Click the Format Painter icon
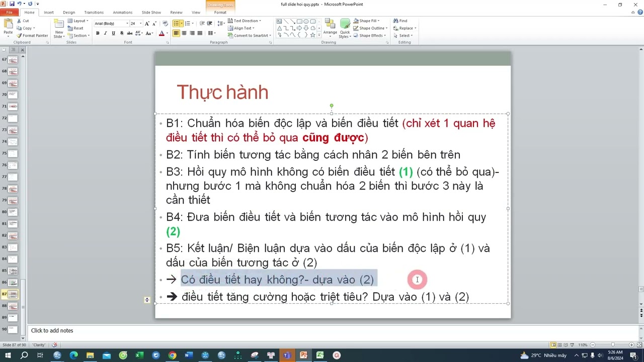644x362 pixels. (x=19, y=36)
